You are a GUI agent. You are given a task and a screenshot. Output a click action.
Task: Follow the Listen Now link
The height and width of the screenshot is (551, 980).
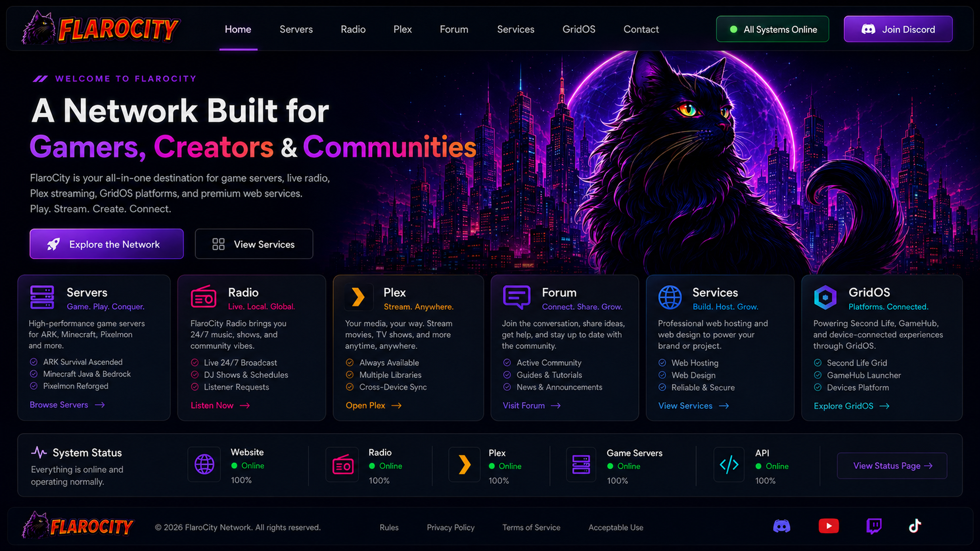tap(220, 405)
